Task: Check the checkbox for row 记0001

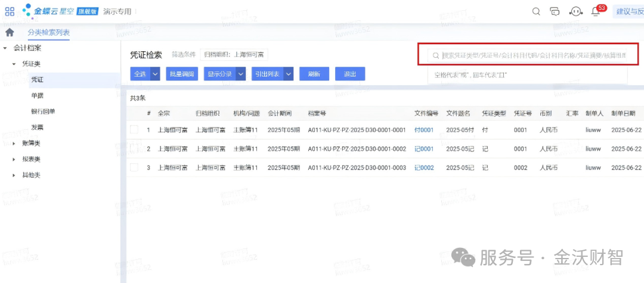Action: [134, 148]
